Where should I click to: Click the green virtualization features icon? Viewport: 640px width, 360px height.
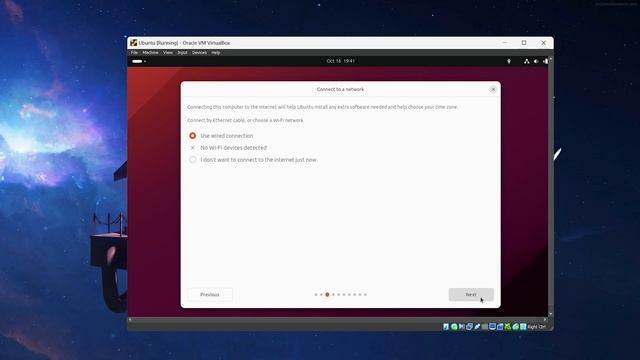click(x=508, y=327)
